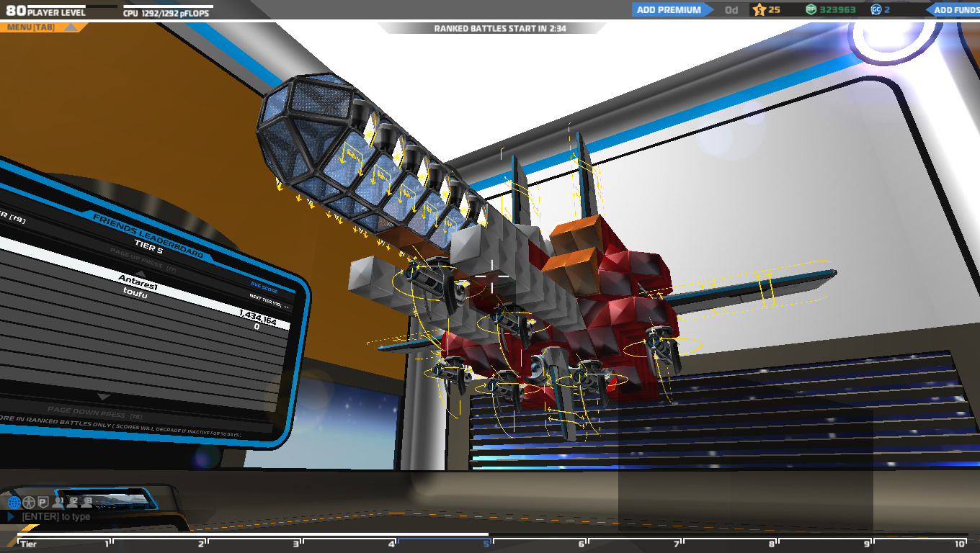Click the PAGE DOWN PRESS (f8) label
The width and height of the screenshot is (980, 553).
(96, 413)
